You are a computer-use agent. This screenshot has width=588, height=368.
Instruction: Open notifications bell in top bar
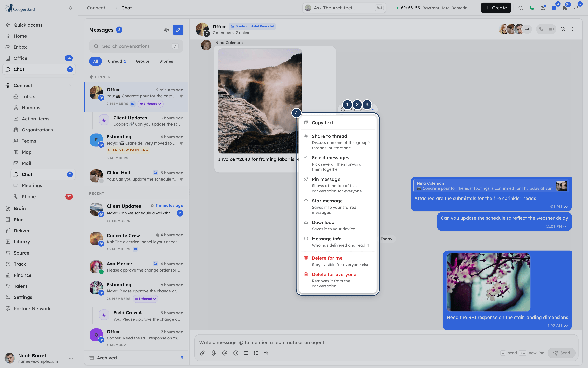[576, 8]
